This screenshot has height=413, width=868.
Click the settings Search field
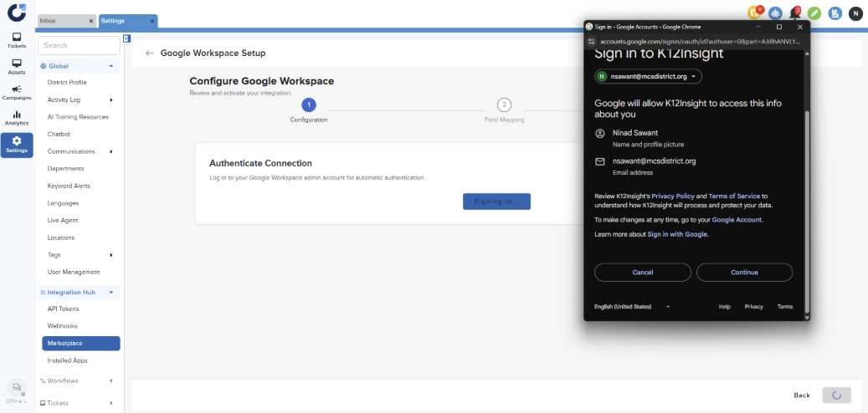pos(79,45)
